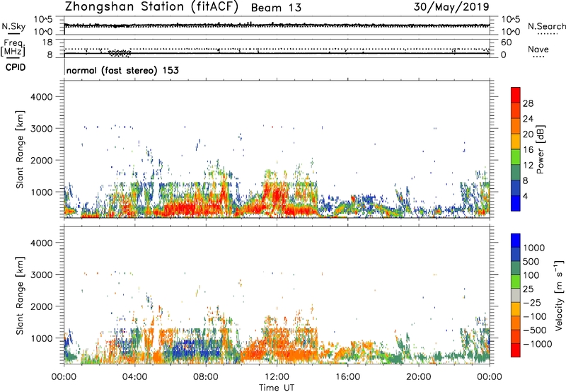Screen dimensions: 566x392
Task: Click the Time UT axis label
Action: [277, 387]
